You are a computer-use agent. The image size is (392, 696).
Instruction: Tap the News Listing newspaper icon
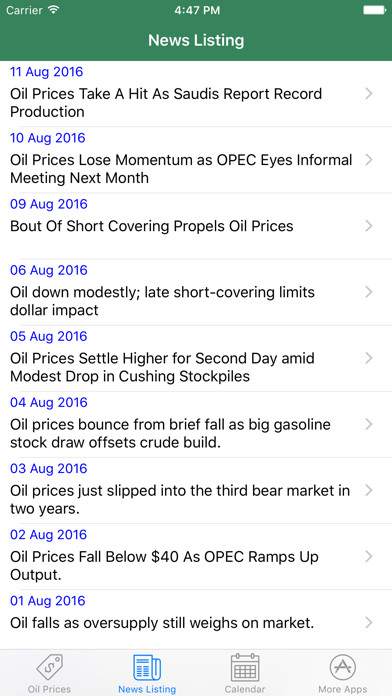click(147, 667)
